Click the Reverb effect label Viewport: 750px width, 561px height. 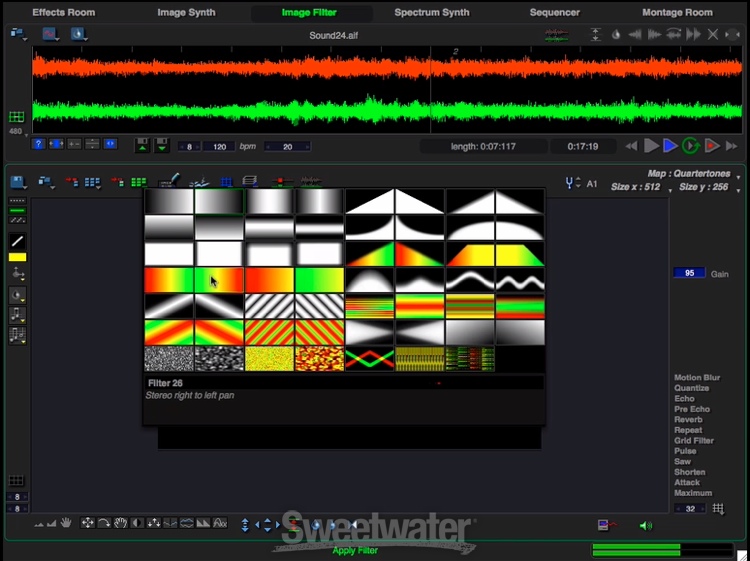pos(688,420)
